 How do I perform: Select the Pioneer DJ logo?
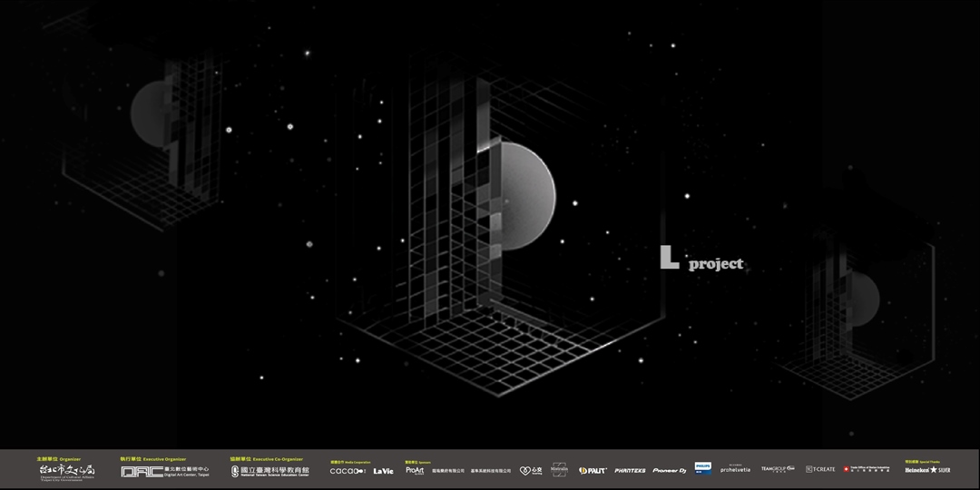pos(670,470)
